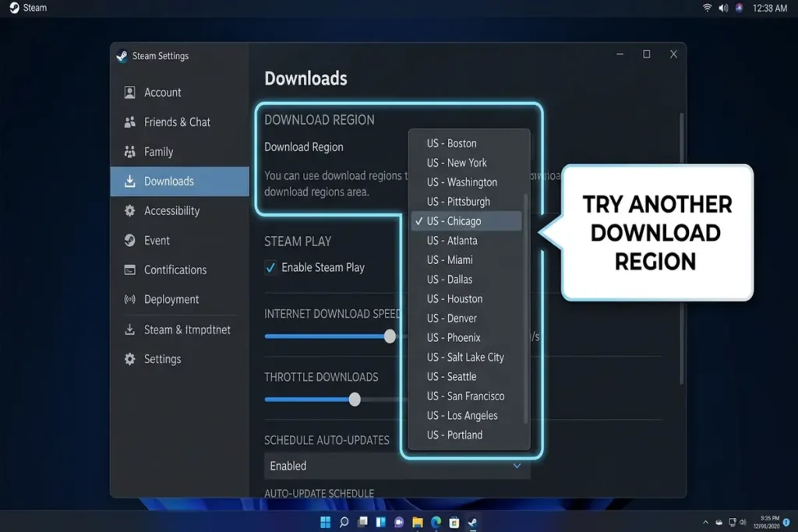The width and height of the screenshot is (798, 532).
Task: Select the checked US - Chicago option
Action: (x=466, y=220)
